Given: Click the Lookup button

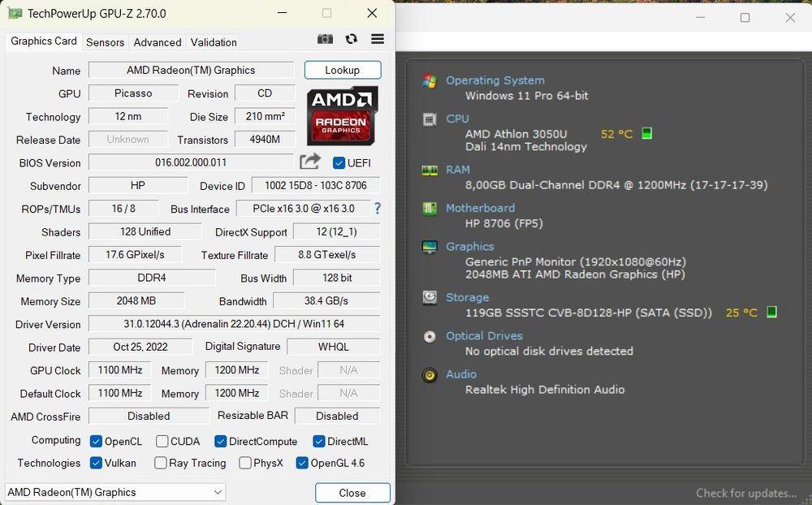Looking at the screenshot, I should pyautogui.click(x=343, y=70).
